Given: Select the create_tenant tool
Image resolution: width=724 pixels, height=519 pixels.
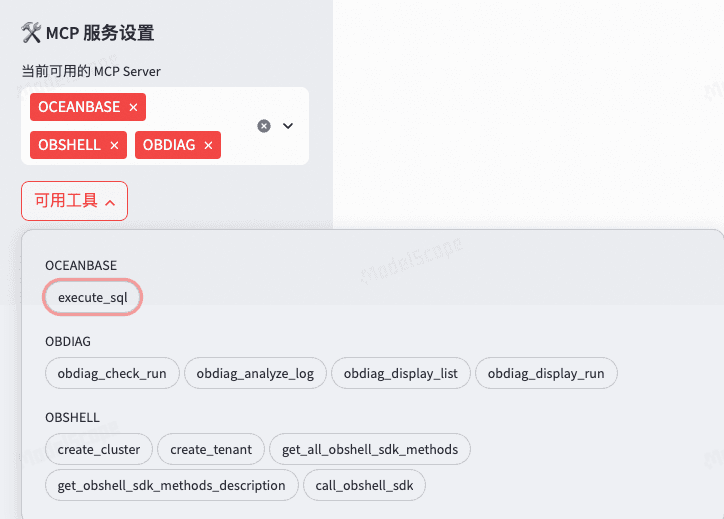Looking at the screenshot, I should (211, 449).
